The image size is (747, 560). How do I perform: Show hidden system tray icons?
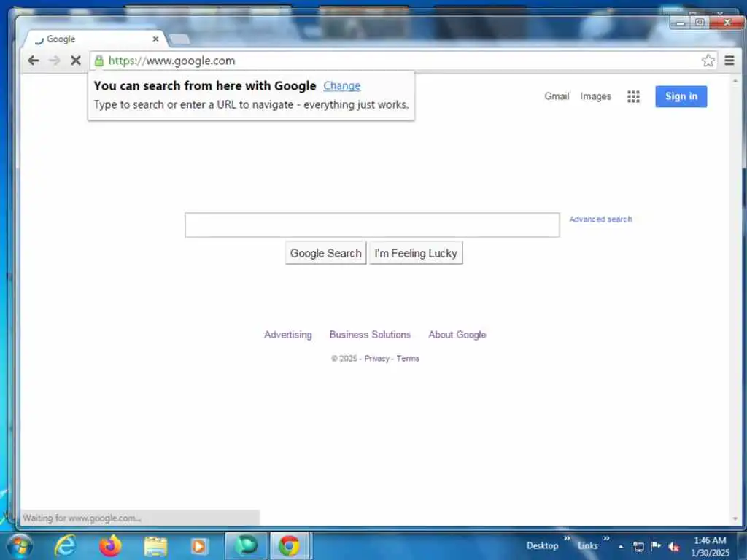pos(621,547)
